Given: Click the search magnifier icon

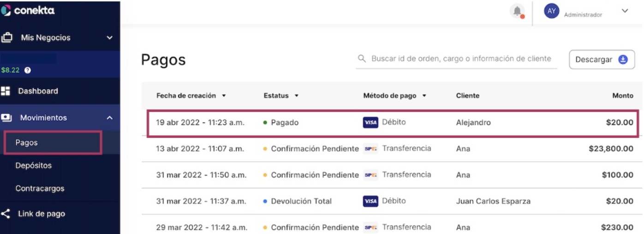Looking at the screenshot, I should click(x=362, y=59).
